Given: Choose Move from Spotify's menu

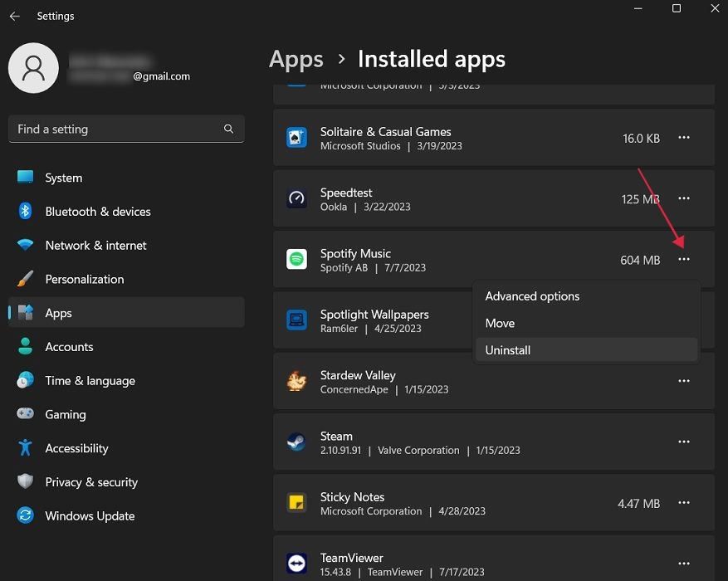Looking at the screenshot, I should (x=500, y=323).
